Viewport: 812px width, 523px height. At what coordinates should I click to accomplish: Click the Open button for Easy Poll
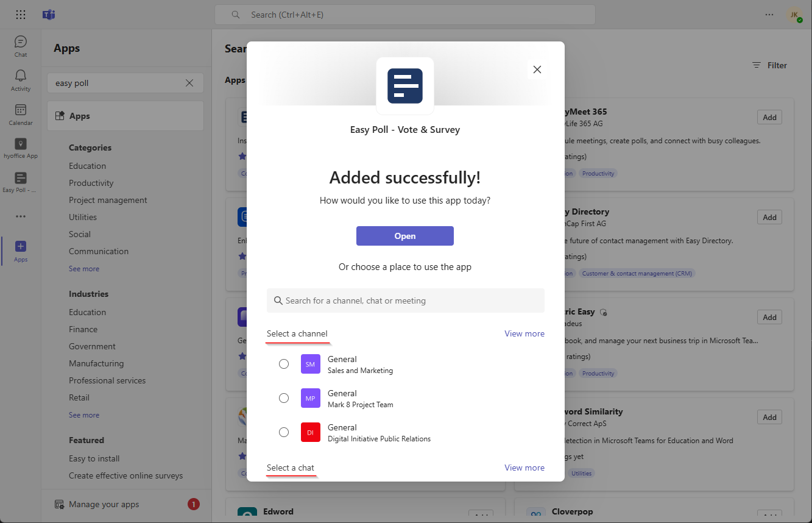(x=404, y=236)
